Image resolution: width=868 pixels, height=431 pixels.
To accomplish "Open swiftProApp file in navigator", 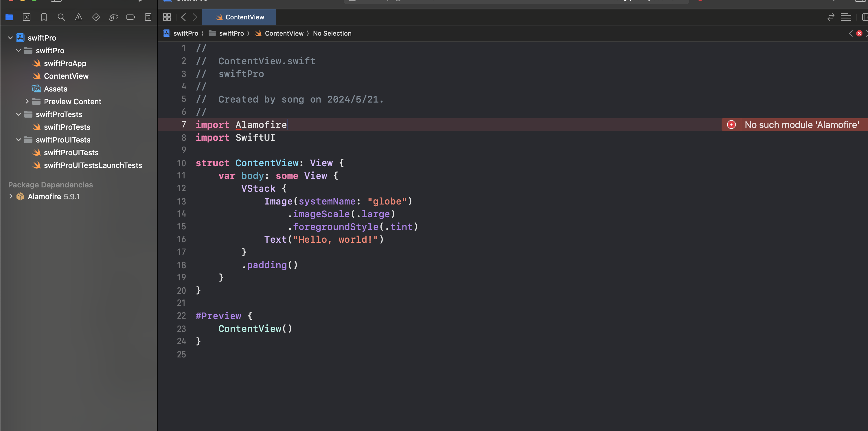I will click(65, 63).
